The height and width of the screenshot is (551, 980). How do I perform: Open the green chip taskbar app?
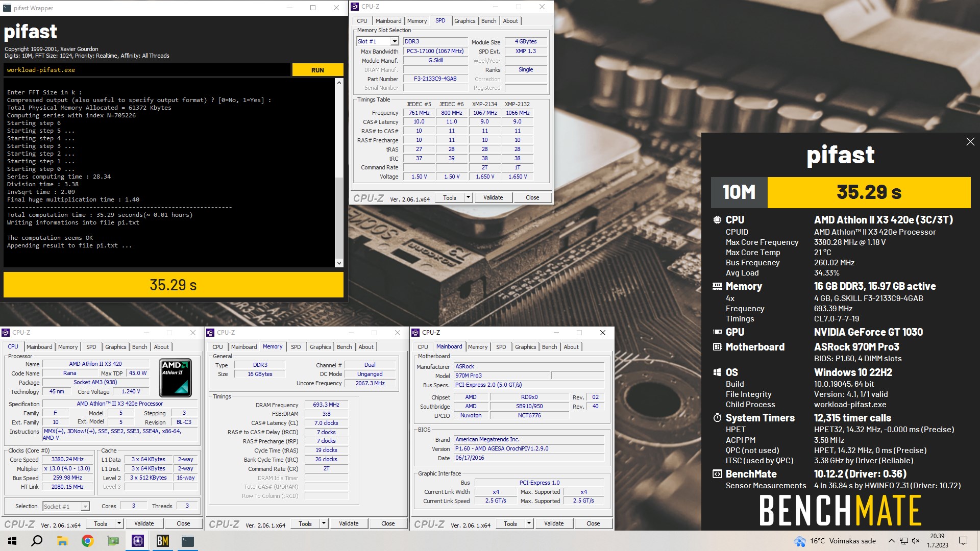pos(113,541)
